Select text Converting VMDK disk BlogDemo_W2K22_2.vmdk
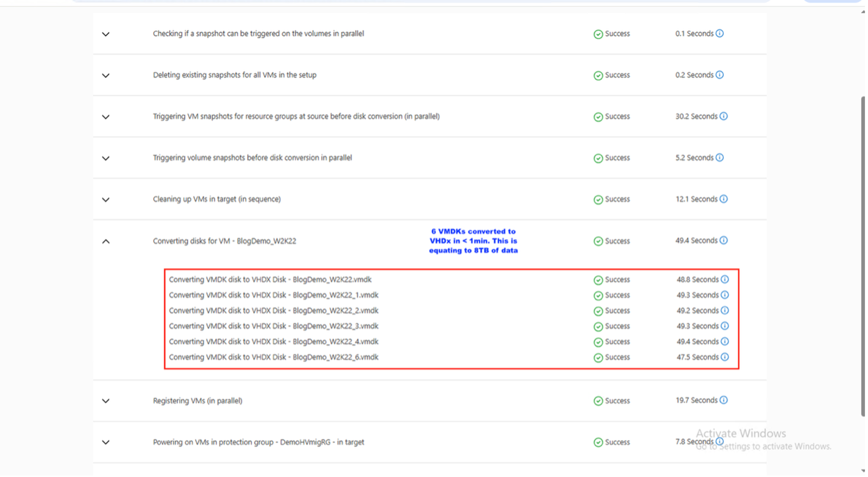The image size is (868, 477). (x=273, y=310)
